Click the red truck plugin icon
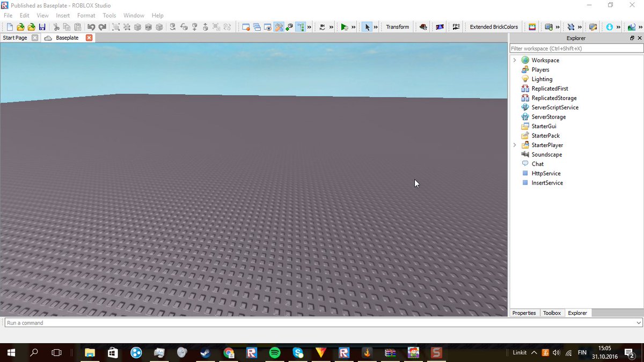The width and height of the screenshot is (644, 362). [423, 27]
